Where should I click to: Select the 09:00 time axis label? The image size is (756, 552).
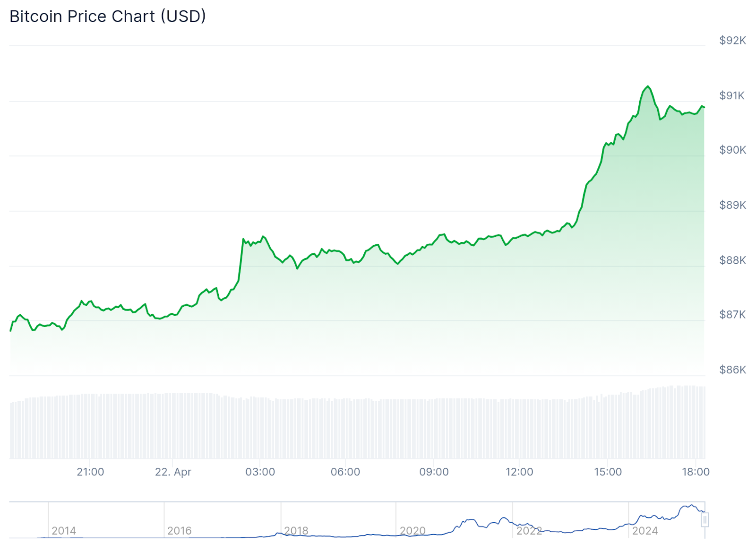pyautogui.click(x=434, y=472)
